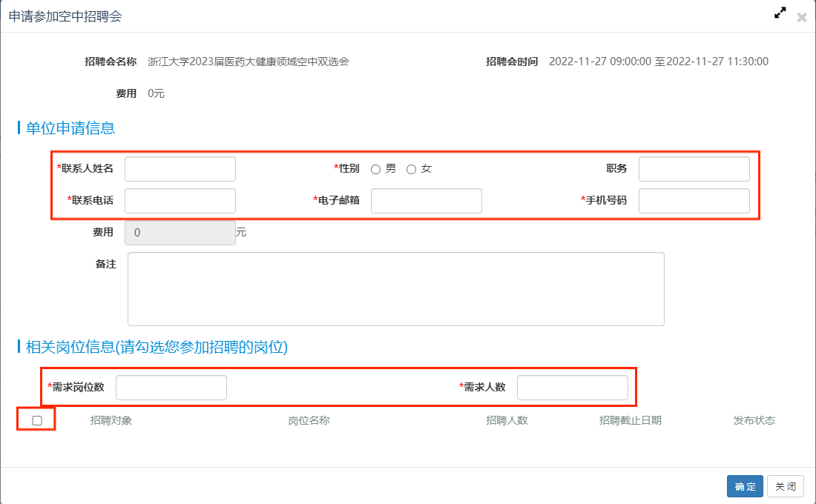Expand dialog to fullscreen with arrows icon
The width and height of the screenshot is (816, 504).
pos(780,13)
